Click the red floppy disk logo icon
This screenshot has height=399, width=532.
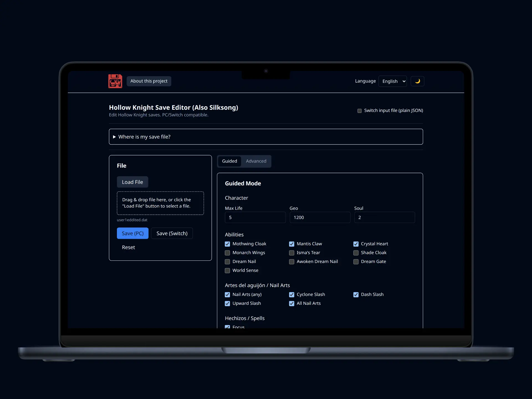pyautogui.click(x=115, y=81)
